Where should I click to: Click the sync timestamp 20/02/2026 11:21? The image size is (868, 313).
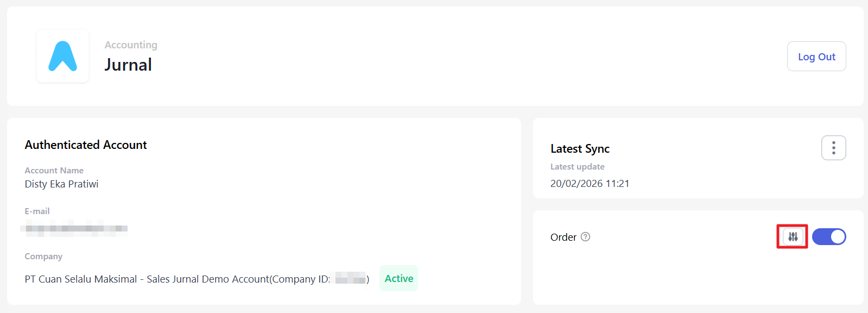tap(590, 184)
